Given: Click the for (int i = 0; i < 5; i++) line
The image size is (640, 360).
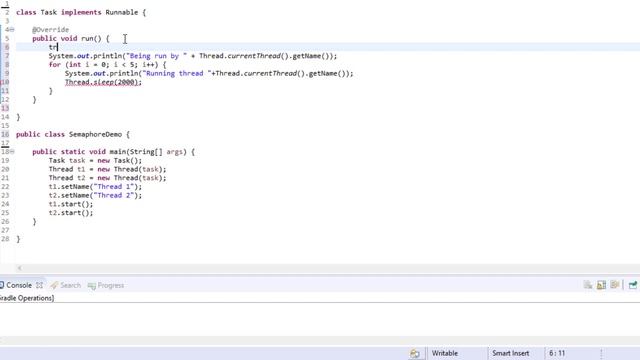Looking at the screenshot, I should click(x=107, y=64).
